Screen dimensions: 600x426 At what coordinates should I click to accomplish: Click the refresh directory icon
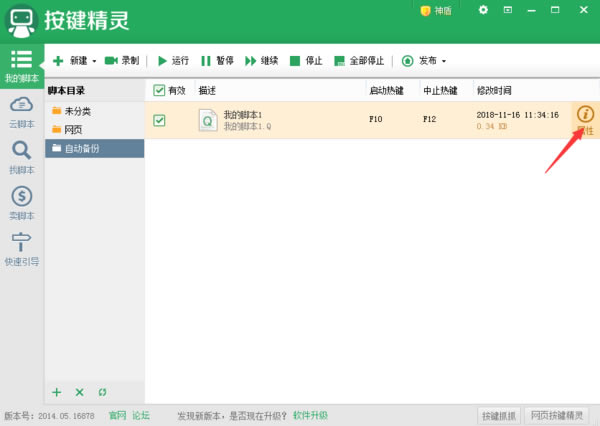coord(103,392)
